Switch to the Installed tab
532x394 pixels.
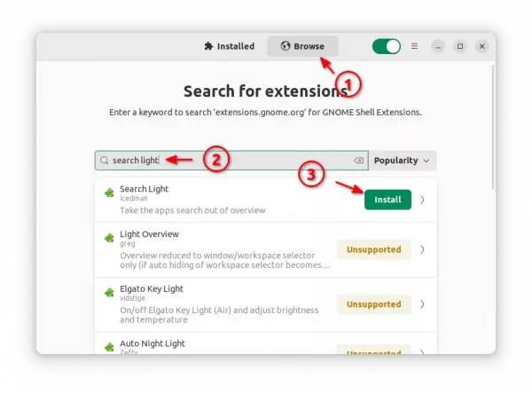point(230,46)
